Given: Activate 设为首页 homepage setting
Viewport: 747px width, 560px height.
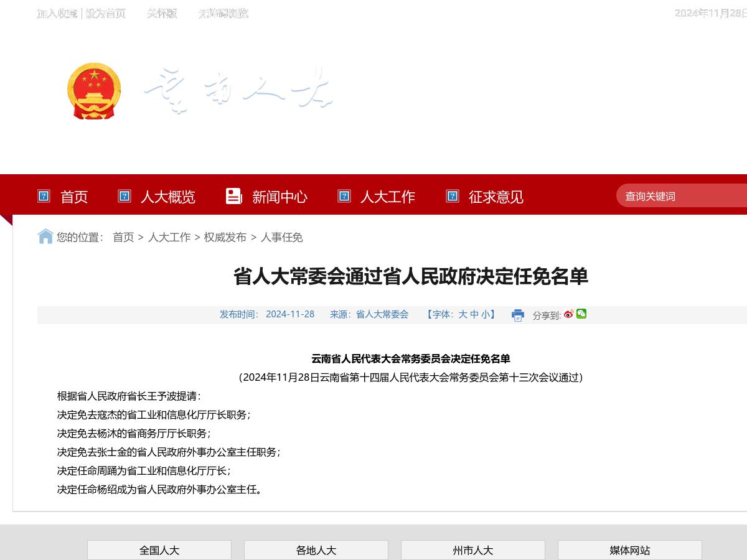Looking at the screenshot, I should [x=106, y=13].
